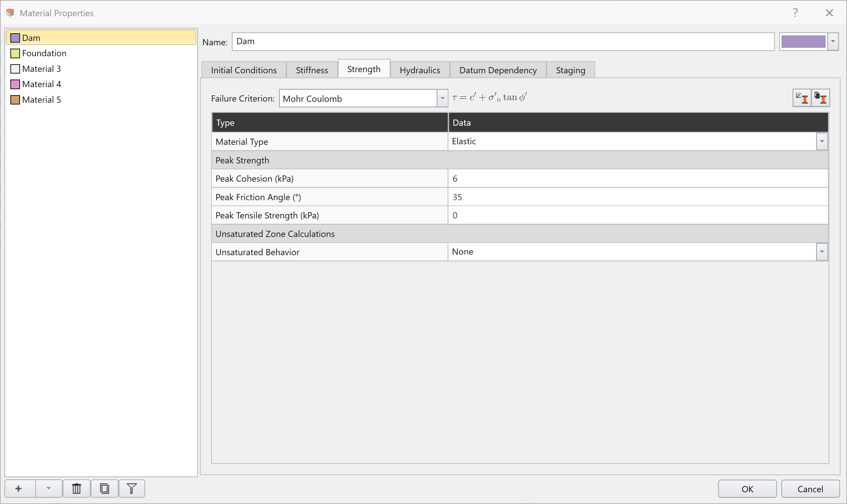The width and height of the screenshot is (847, 504).
Task: Open the Failure Criterion dropdown
Action: (x=363, y=98)
